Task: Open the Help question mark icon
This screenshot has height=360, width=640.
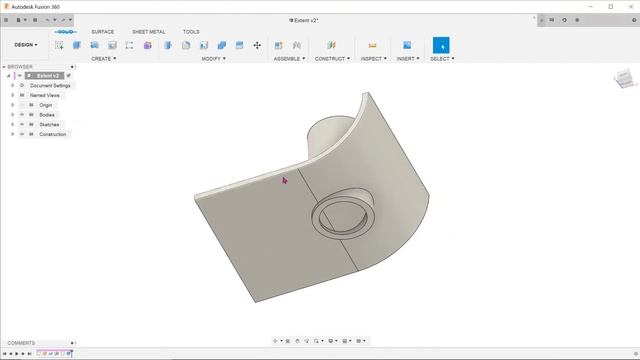Action: point(634,20)
